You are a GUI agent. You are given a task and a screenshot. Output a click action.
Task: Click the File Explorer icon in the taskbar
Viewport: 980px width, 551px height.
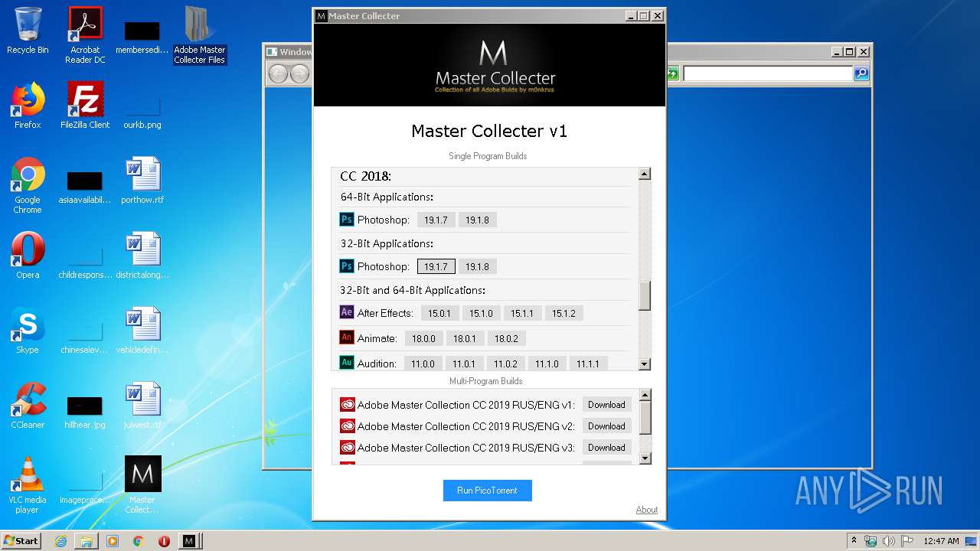pyautogui.click(x=87, y=541)
